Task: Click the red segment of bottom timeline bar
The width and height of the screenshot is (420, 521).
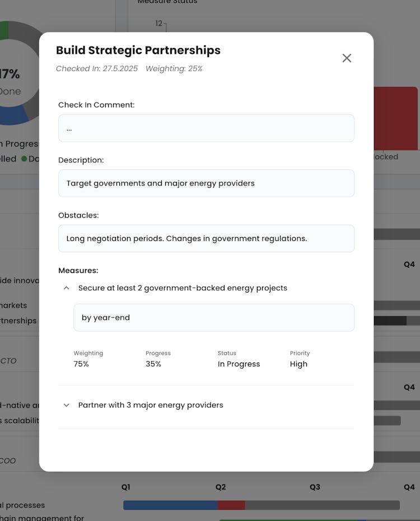Action: click(231, 505)
